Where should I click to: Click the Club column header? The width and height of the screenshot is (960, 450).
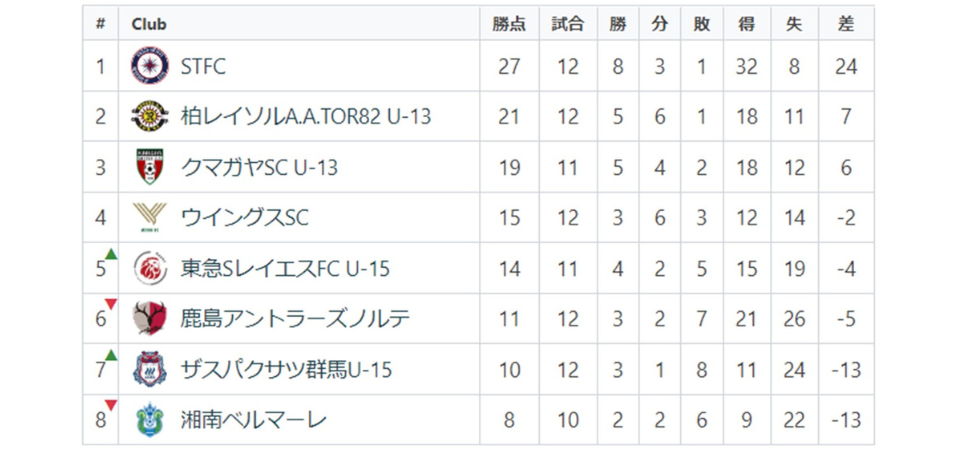tap(149, 24)
